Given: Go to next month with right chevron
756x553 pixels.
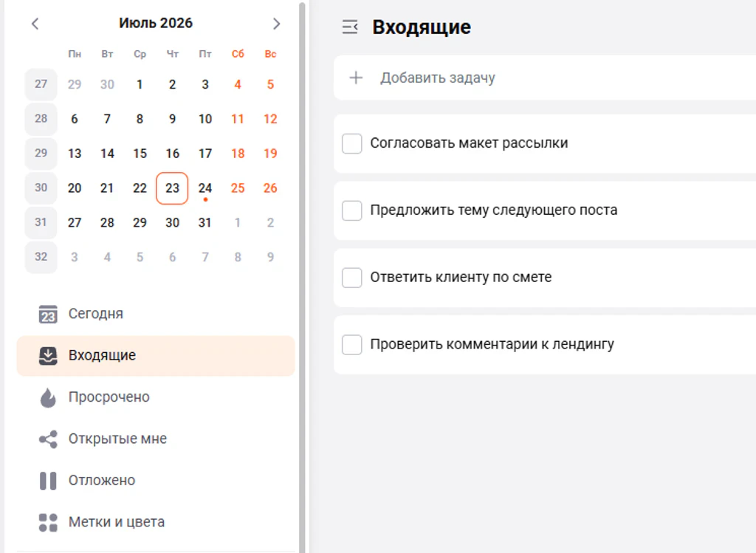Looking at the screenshot, I should point(276,24).
